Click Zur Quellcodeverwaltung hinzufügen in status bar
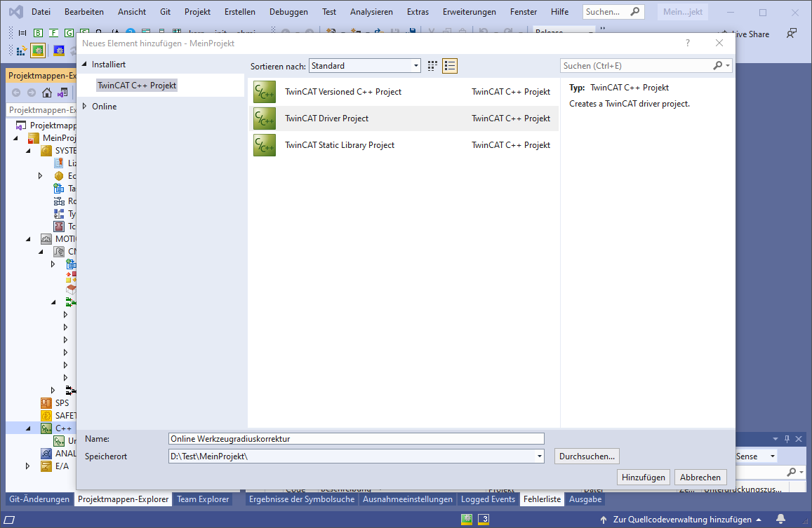This screenshot has height=528, width=812. [x=682, y=519]
